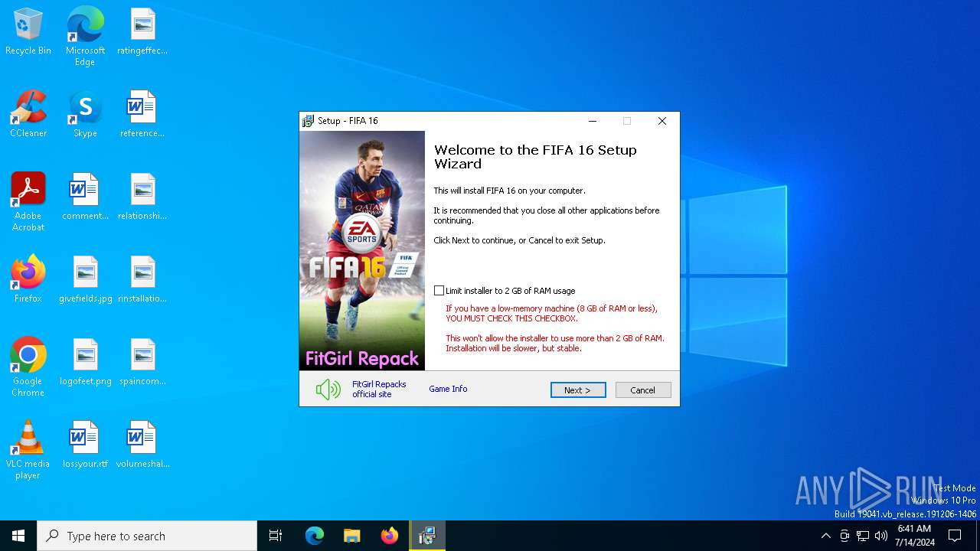Screen dimensions: 980x551
Task: Select the Recycle Bin desktop icon
Action: (x=28, y=32)
